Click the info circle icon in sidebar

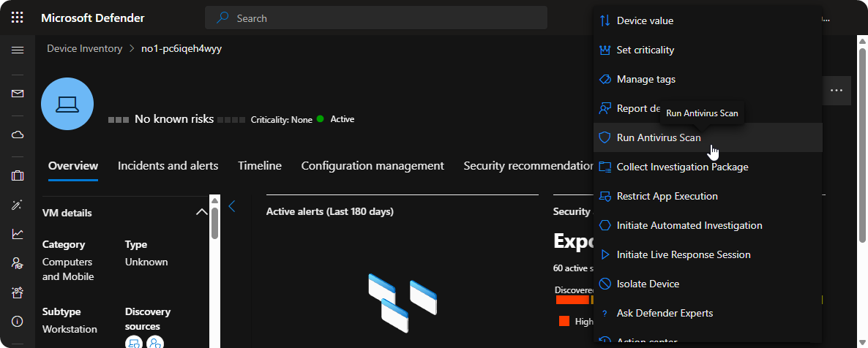coord(18,322)
